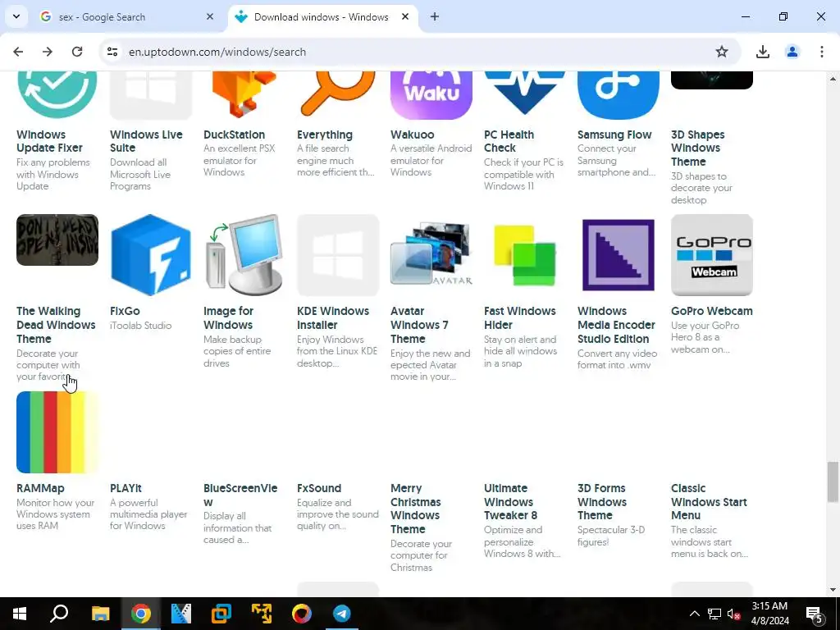Open the Chrome profile icon
The height and width of the screenshot is (630, 840).
click(x=792, y=52)
